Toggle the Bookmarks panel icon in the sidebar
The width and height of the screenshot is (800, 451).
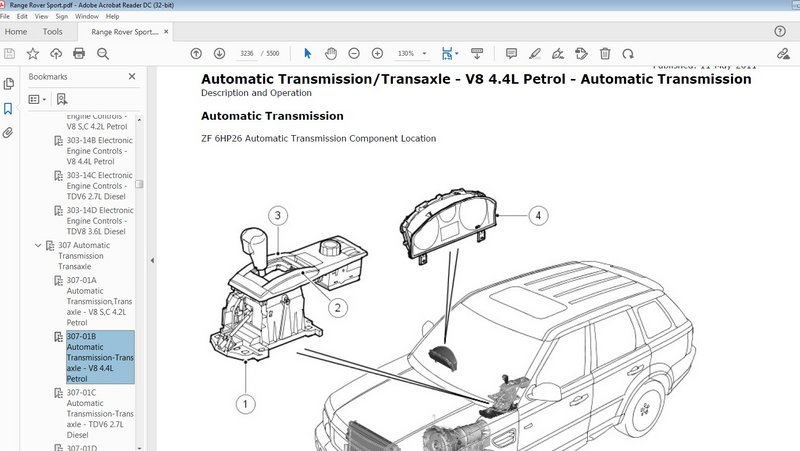coord(8,108)
